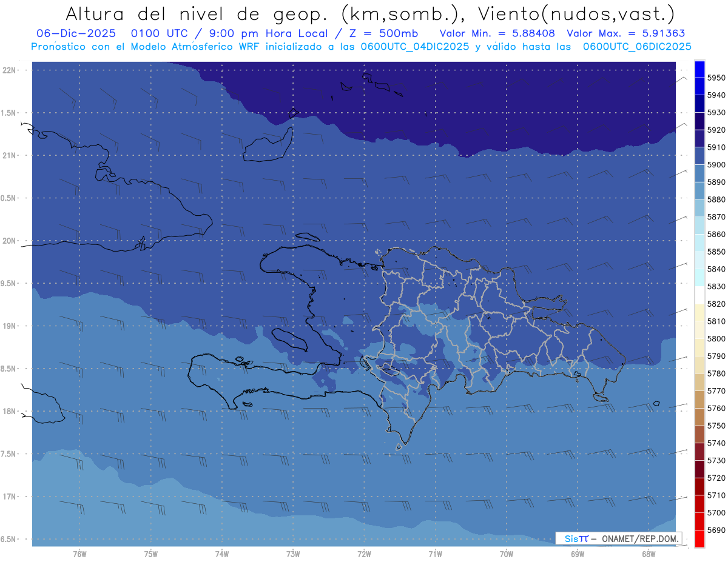
Task: Pick the white colorbar segment between 5820 and 5830
Action: 699,295
